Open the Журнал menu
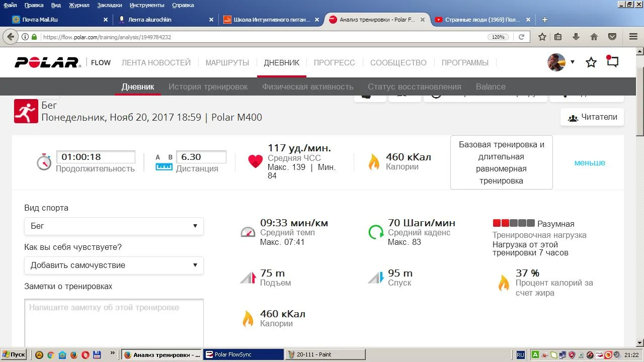 [x=78, y=5]
